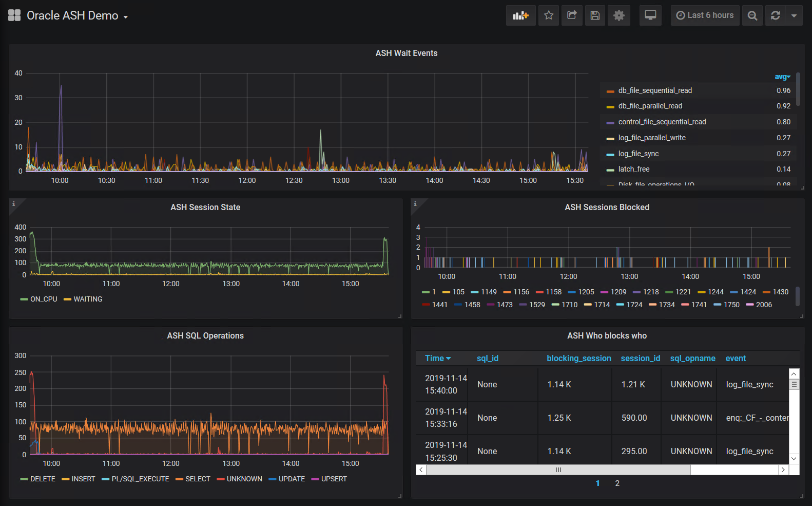Click the Share dashboard icon

pyautogui.click(x=572, y=15)
